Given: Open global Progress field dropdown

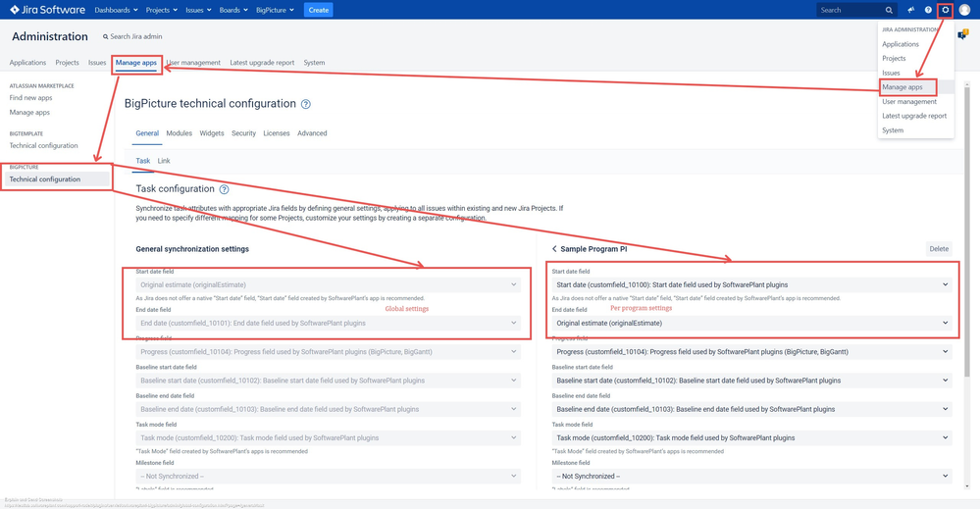Looking at the screenshot, I should tap(328, 352).
